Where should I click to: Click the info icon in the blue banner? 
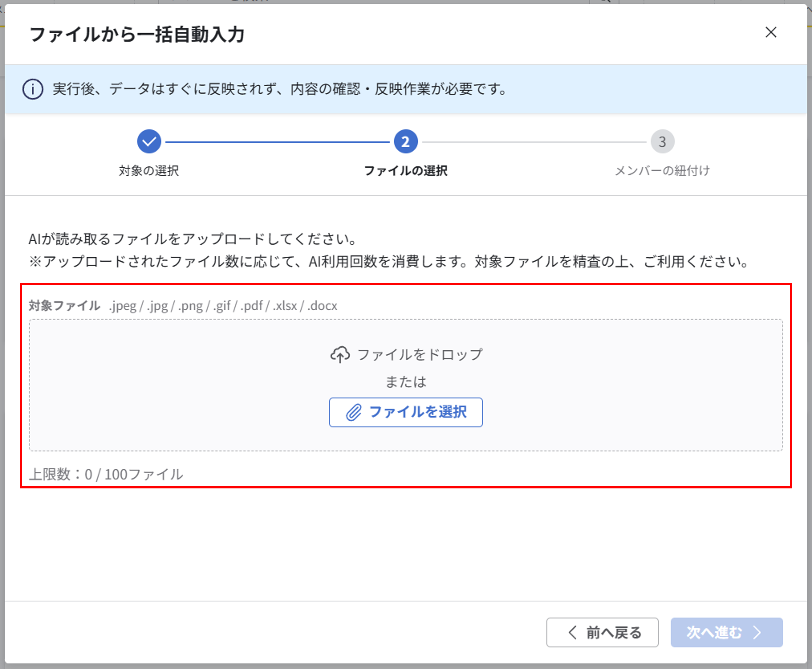pos(33,89)
